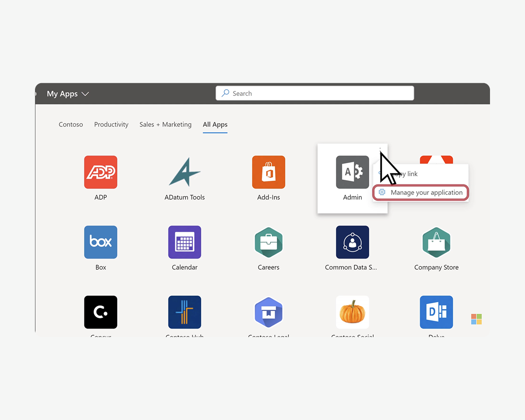The height and width of the screenshot is (420, 525).
Task: Open the ADP app tile icon
Action: point(101,172)
